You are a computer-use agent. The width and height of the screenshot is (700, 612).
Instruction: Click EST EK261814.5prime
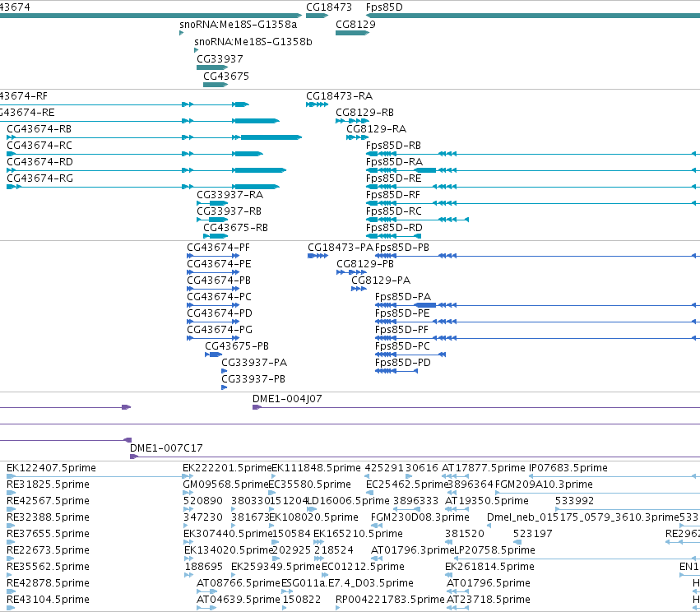(x=489, y=567)
